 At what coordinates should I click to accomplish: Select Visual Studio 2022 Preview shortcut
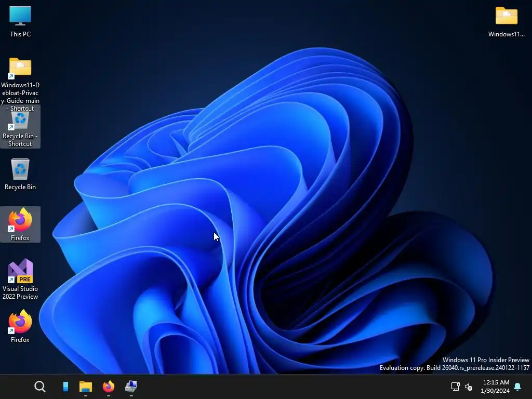click(20, 279)
